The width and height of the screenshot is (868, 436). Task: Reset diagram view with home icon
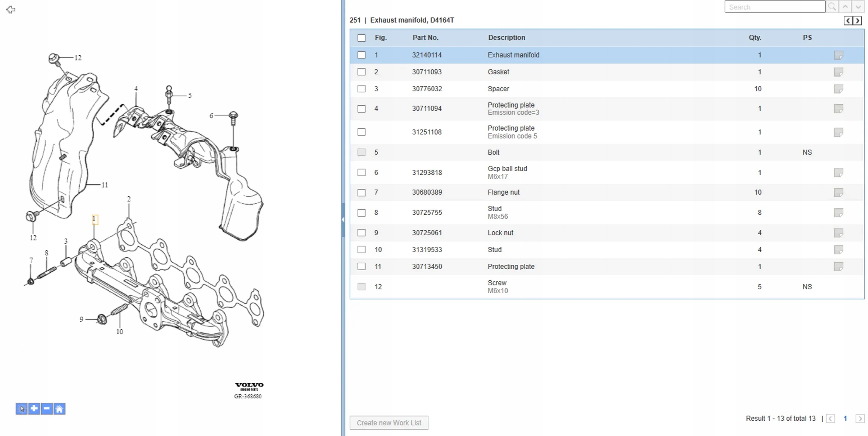click(59, 409)
